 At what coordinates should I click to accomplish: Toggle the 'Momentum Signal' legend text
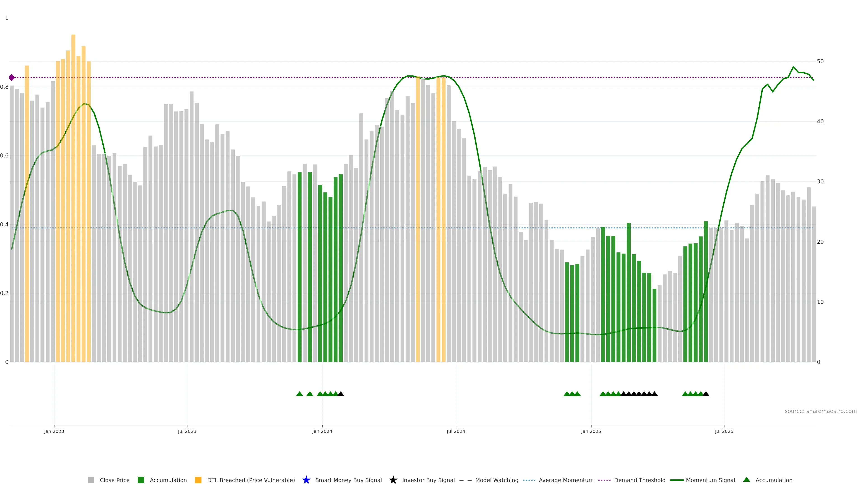click(x=710, y=480)
